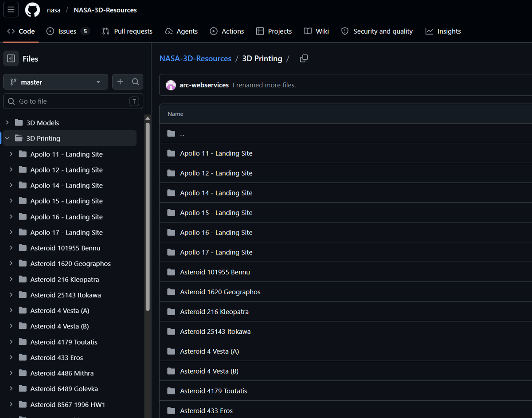Expand Apollo 11 - Landing Site in the tree

11,154
